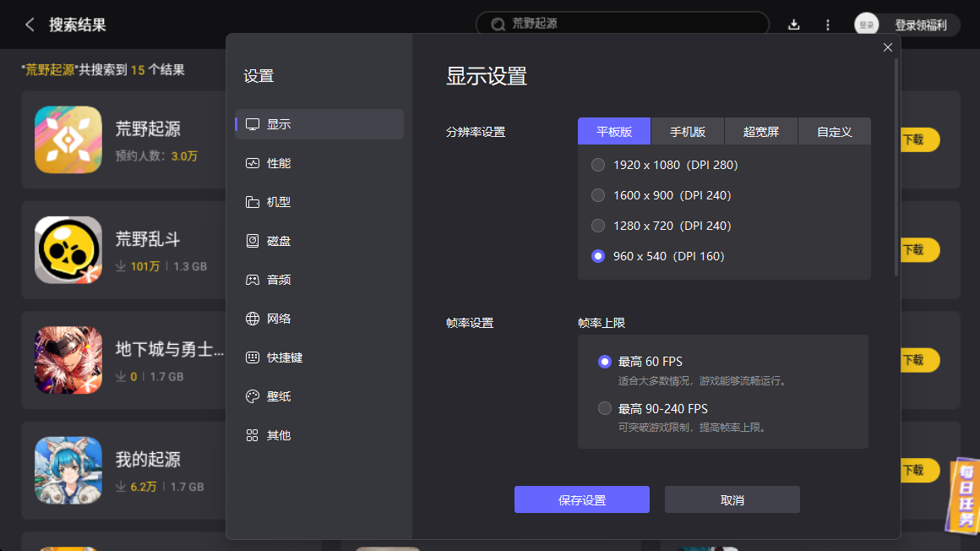The width and height of the screenshot is (980, 551).
Task: Click the 快捷键 keyboard icon
Action: coord(253,357)
